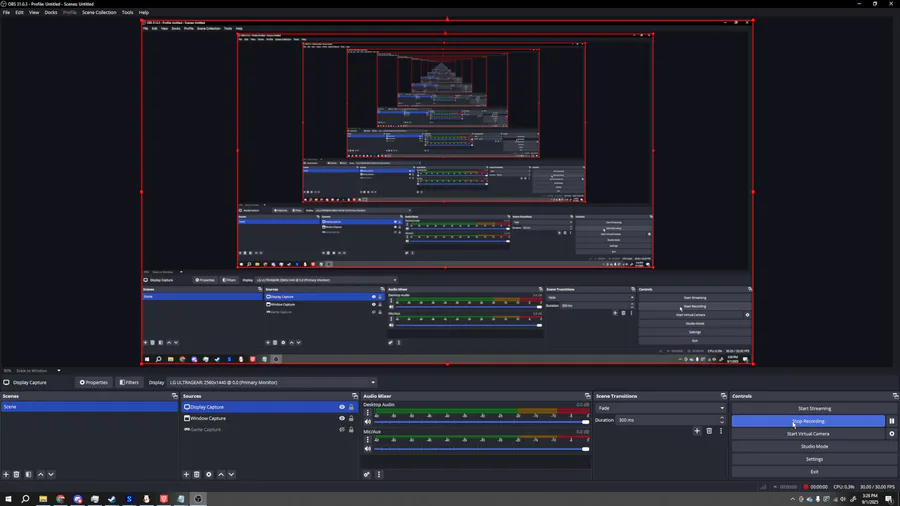The width and height of the screenshot is (900, 506).
Task: Open the Scene Collection menu
Action: click(x=99, y=12)
